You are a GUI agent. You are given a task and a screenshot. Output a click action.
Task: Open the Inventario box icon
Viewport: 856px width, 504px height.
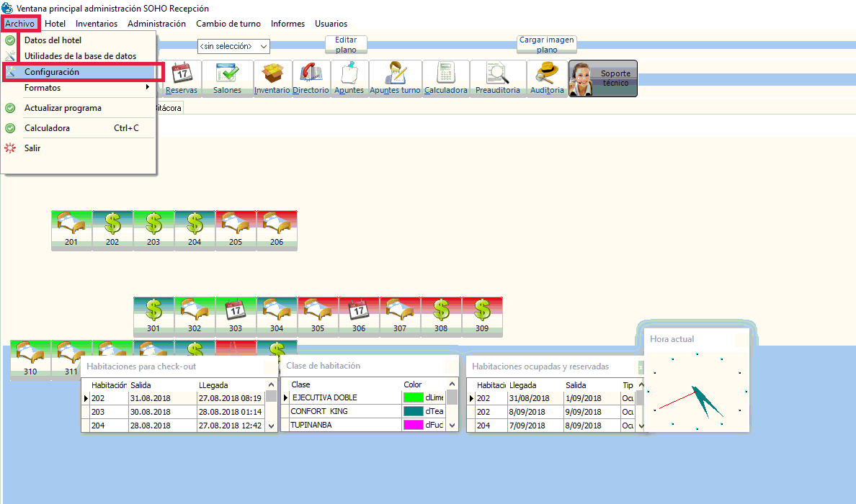(272, 78)
